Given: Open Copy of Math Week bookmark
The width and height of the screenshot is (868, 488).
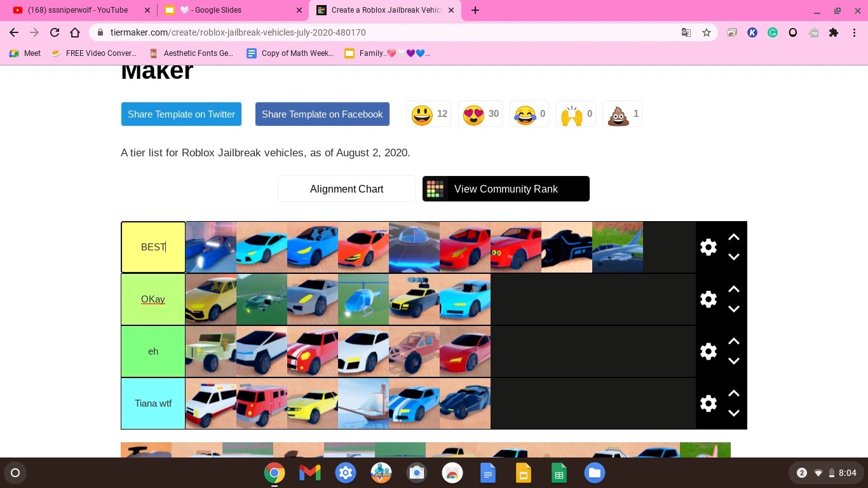Looking at the screenshot, I should coord(290,53).
